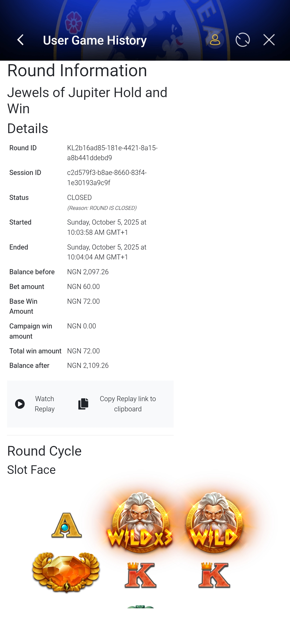
Task: Click the refresh circle icon
Action: (242, 40)
